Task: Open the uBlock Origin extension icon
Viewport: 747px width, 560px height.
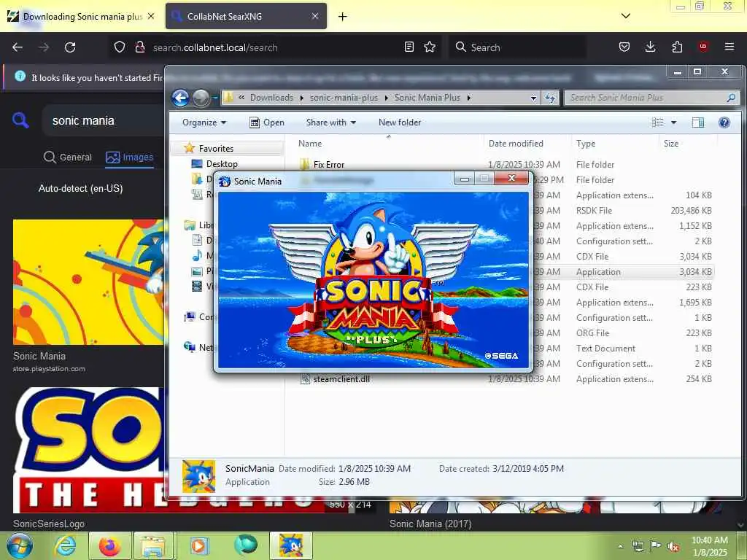Action: point(703,47)
